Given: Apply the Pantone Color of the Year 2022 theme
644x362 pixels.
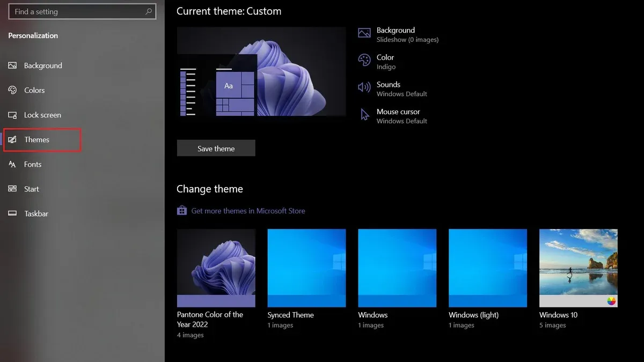Looking at the screenshot, I should (x=216, y=268).
